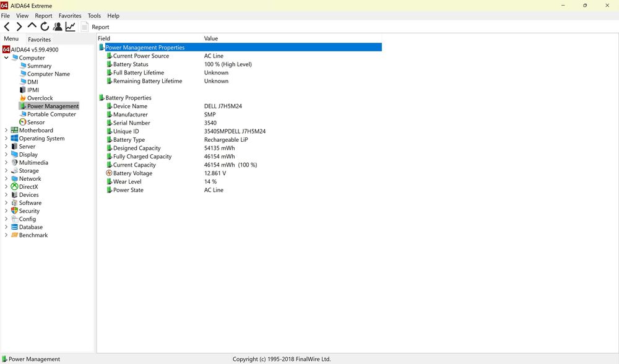Click the Config folder icon
The image size is (619, 364).
15,219
